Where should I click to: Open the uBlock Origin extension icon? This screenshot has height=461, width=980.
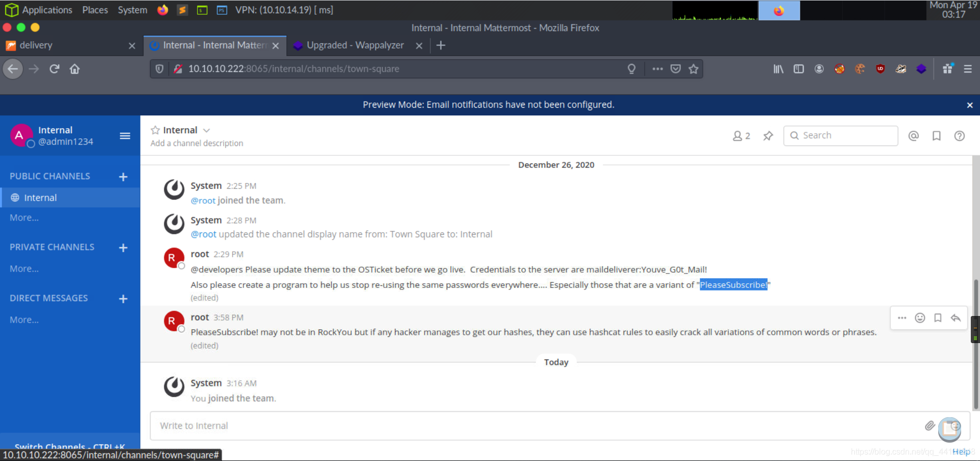pos(880,69)
